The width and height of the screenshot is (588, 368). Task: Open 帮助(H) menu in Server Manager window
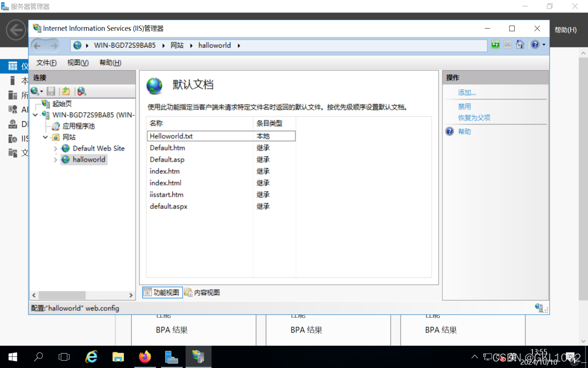point(565,30)
